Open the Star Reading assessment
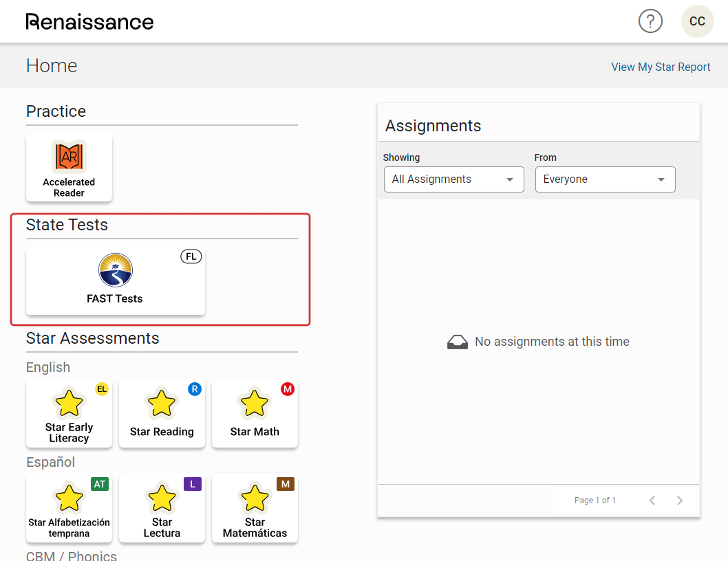 tap(162, 413)
